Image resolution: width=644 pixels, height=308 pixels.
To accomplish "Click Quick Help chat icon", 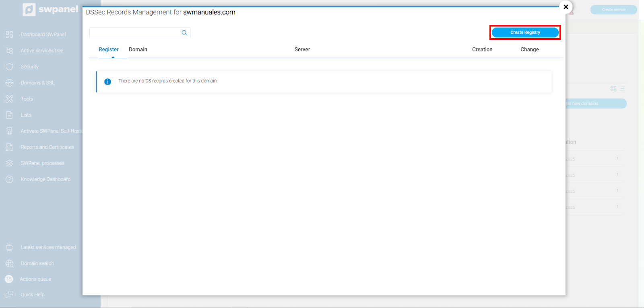I will [x=10, y=295].
